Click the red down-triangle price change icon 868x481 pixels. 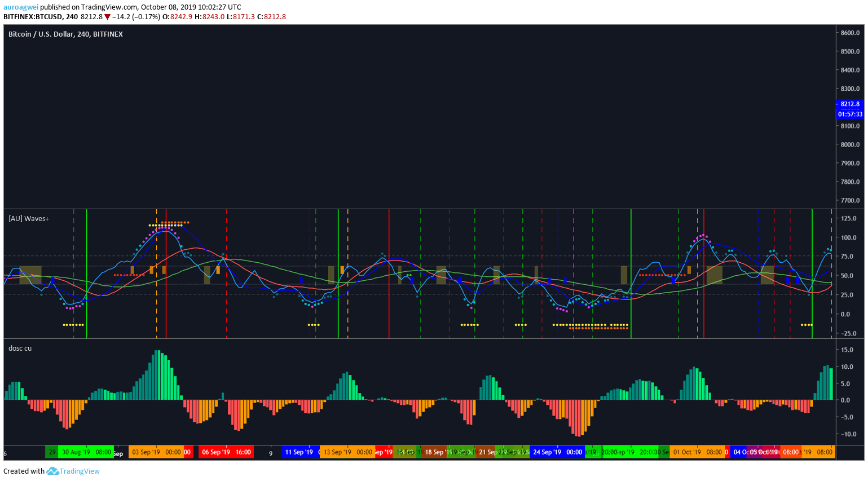[107, 17]
